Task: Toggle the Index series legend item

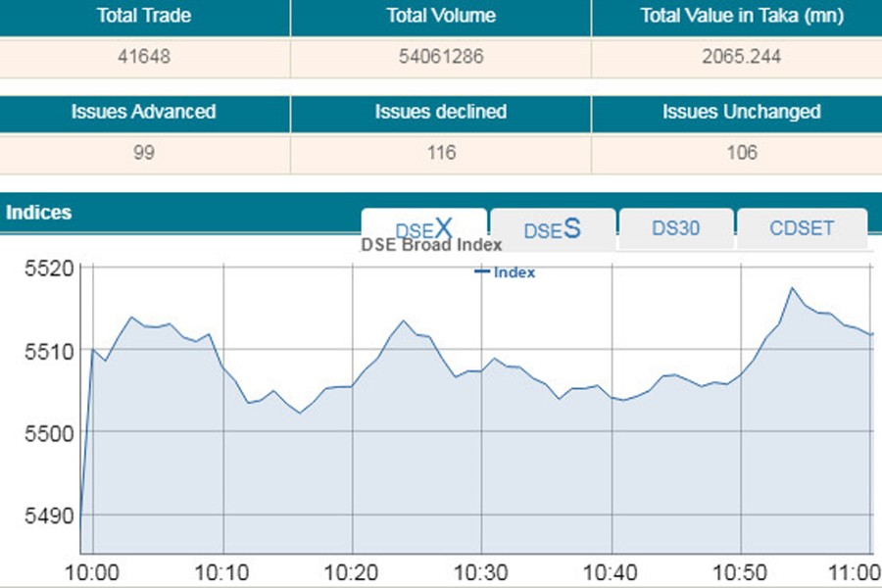Action: 506,272
